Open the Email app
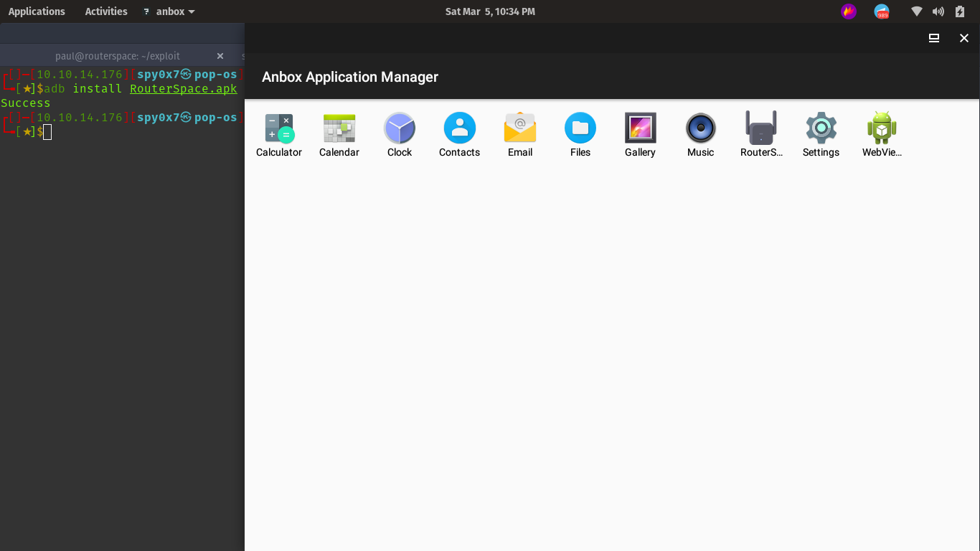This screenshot has width=980, height=551. [519, 134]
